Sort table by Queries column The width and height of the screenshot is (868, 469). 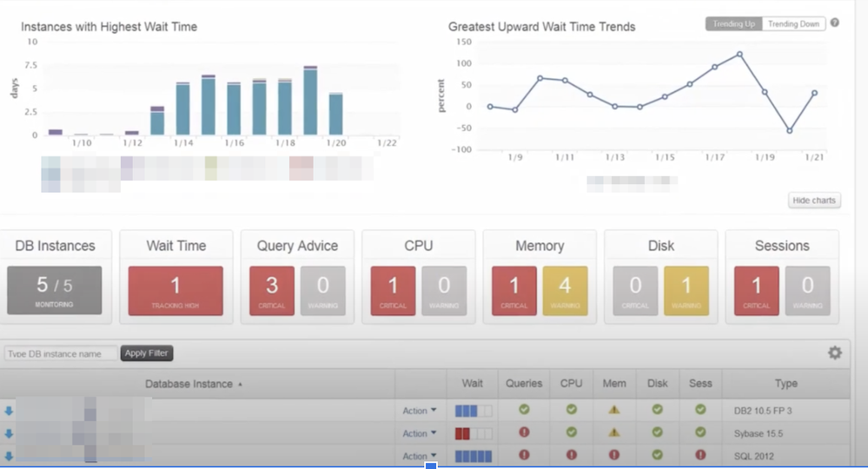[524, 383]
